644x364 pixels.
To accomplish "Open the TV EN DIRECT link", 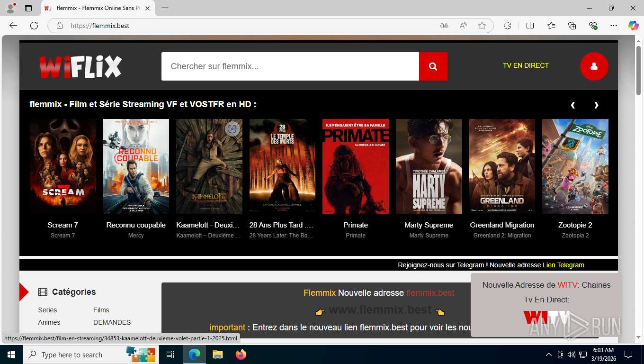I will click(526, 65).
